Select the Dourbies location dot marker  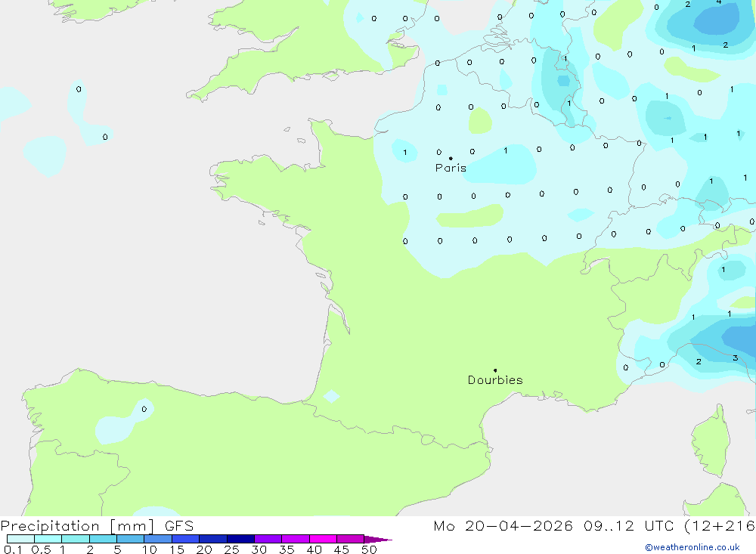point(495,370)
